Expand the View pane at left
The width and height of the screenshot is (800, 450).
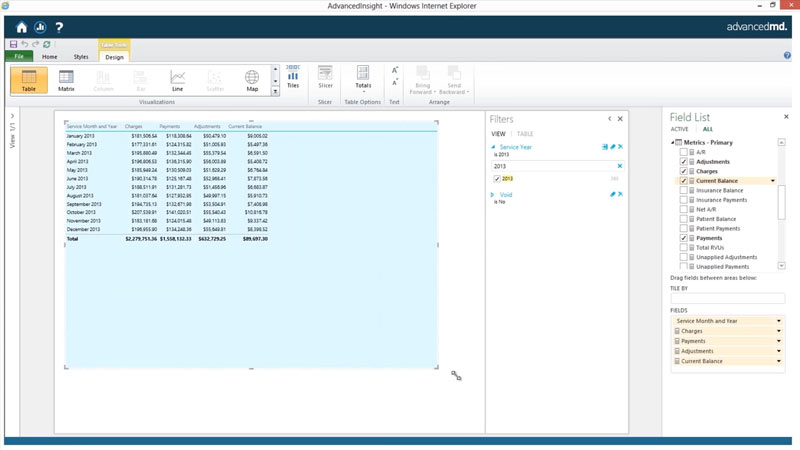[12, 116]
